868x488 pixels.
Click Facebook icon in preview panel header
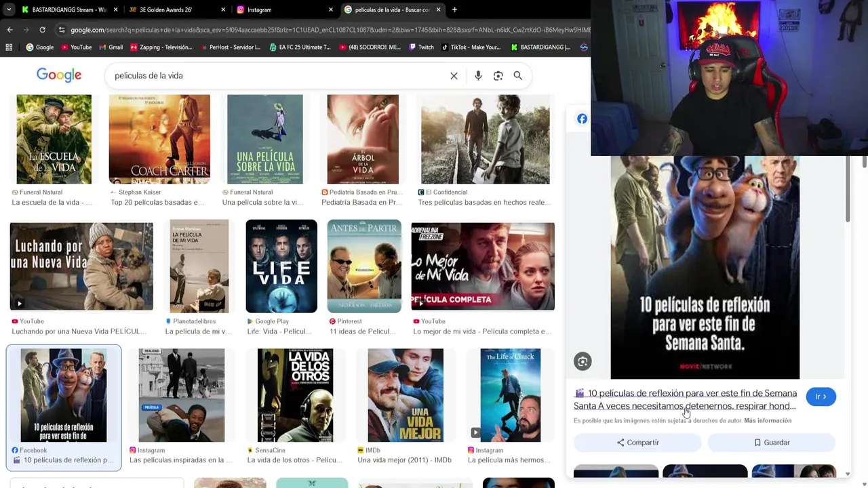(x=582, y=119)
